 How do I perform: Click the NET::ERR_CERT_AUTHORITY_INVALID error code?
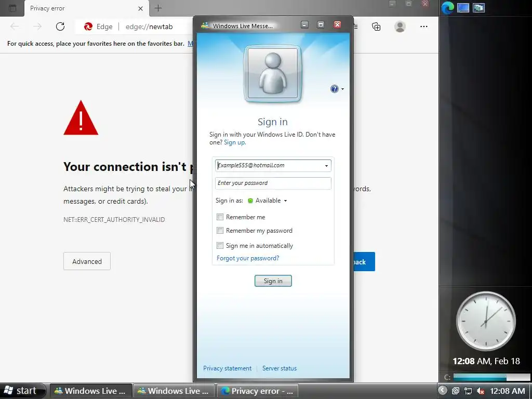click(114, 220)
